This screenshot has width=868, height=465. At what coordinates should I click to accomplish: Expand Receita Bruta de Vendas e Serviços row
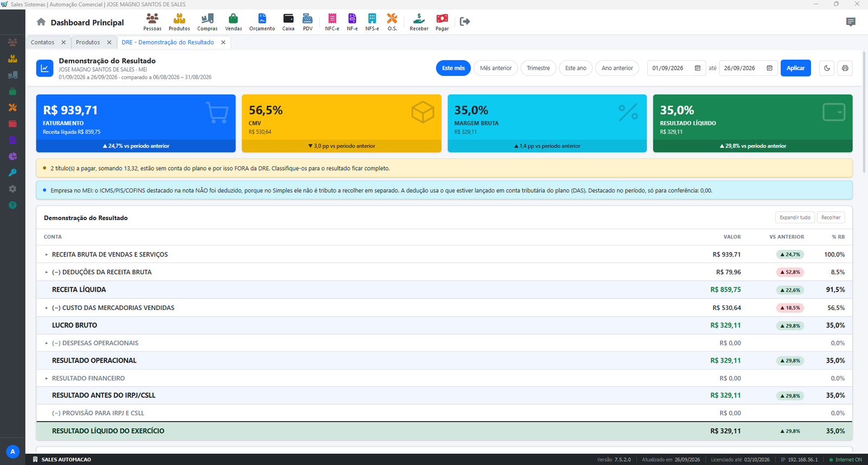coord(47,255)
